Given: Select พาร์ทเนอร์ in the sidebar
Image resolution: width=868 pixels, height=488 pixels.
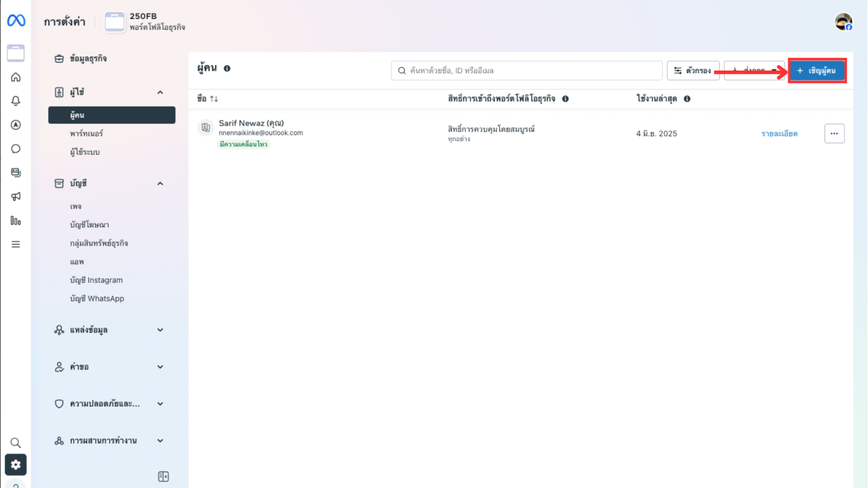Looking at the screenshot, I should [x=86, y=133].
